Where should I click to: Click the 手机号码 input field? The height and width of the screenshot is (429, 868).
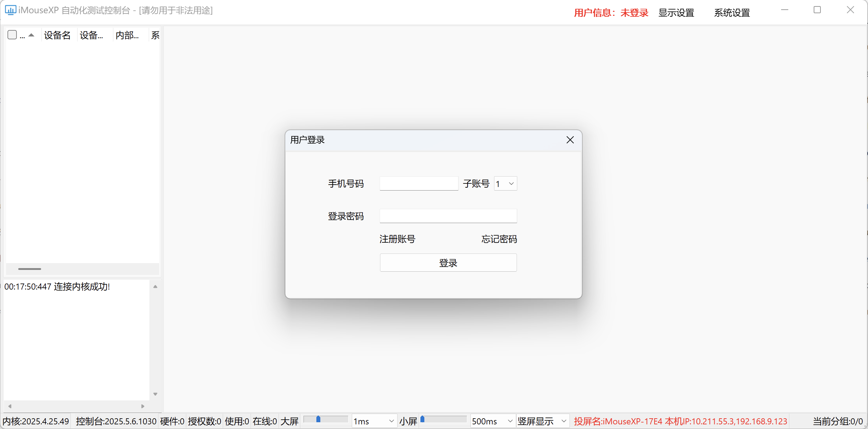pyautogui.click(x=419, y=183)
